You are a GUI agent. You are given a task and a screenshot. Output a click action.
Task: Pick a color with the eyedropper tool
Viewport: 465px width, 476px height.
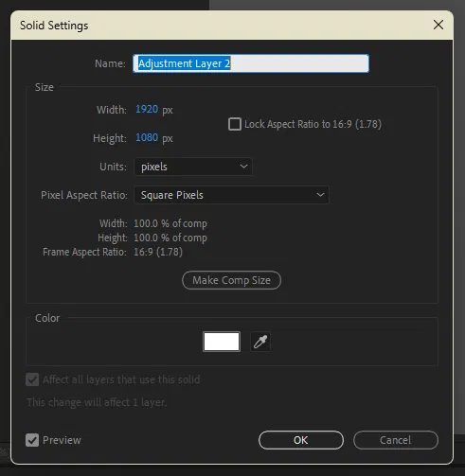pyautogui.click(x=260, y=342)
